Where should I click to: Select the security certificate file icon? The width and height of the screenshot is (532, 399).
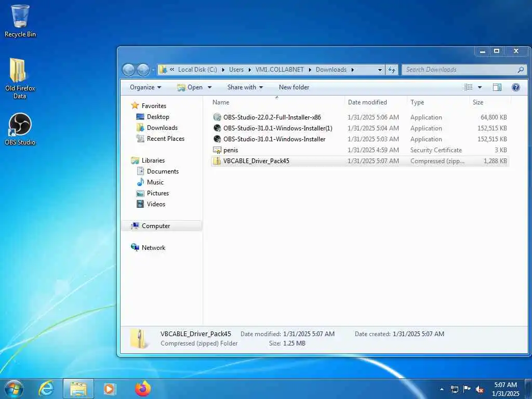[217, 150]
